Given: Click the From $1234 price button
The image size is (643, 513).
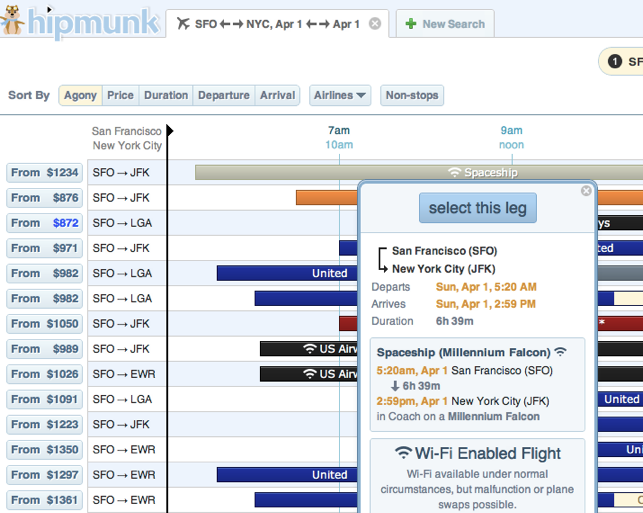Looking at the screenshot, I should tap(44, 173).
